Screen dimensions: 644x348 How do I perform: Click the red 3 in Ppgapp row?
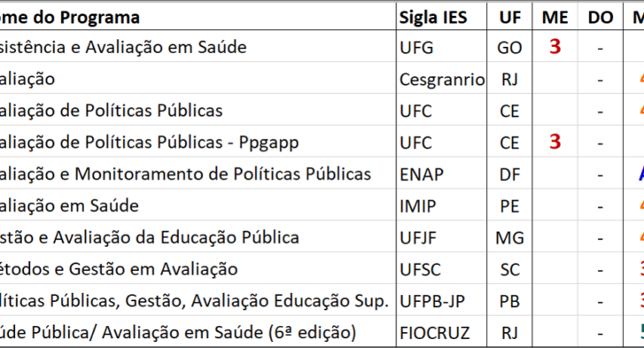click(555, 142)
